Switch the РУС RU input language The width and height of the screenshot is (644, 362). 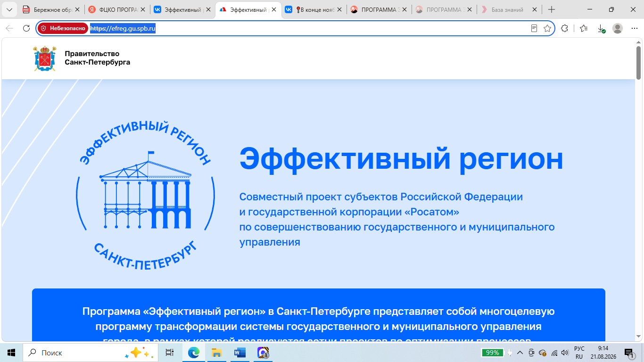[x=579, y=353]
